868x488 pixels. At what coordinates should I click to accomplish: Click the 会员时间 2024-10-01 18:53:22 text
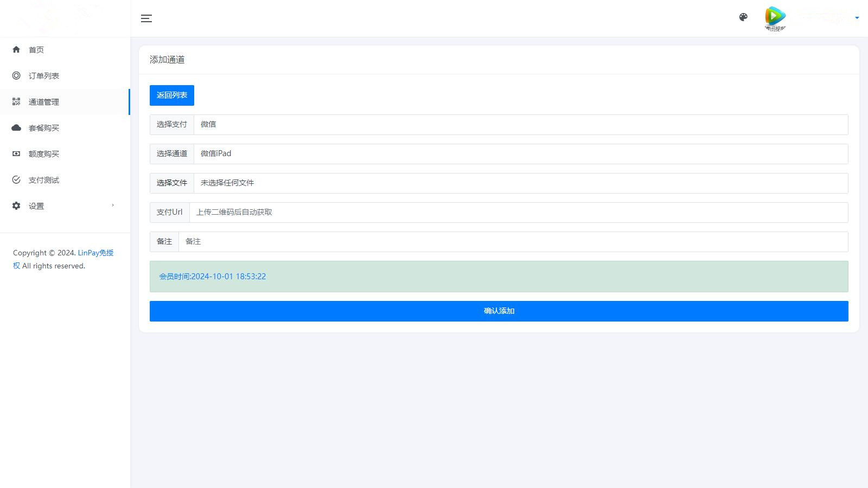coord(212,277)
